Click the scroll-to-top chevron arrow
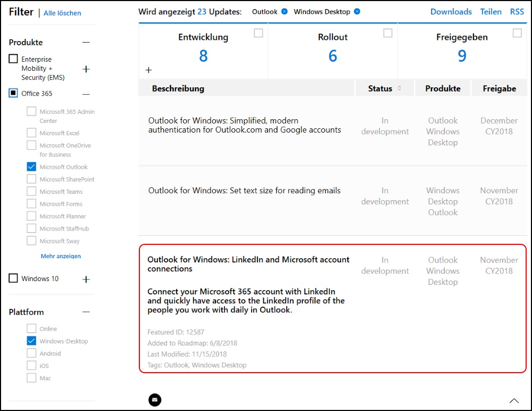 514,401
